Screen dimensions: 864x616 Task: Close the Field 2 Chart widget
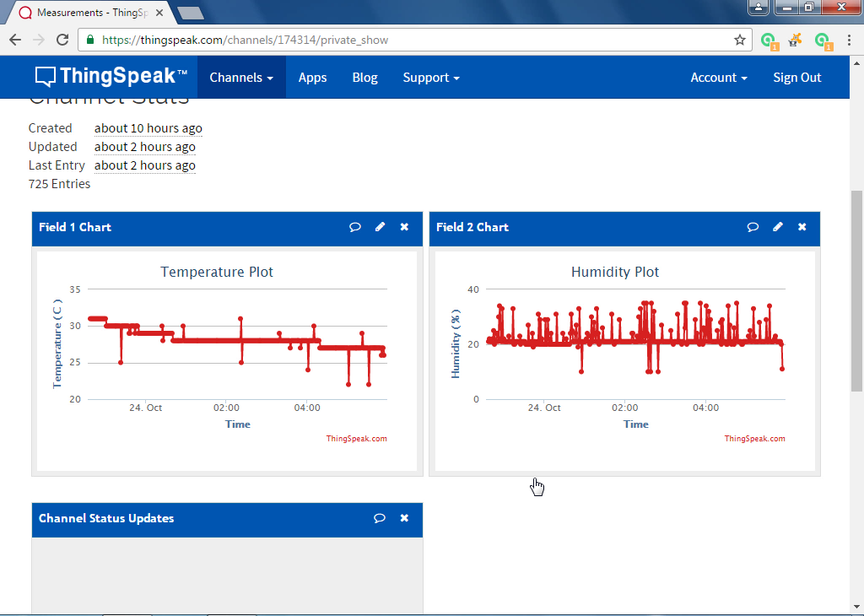pyautogui.click(x=802, y=227)
